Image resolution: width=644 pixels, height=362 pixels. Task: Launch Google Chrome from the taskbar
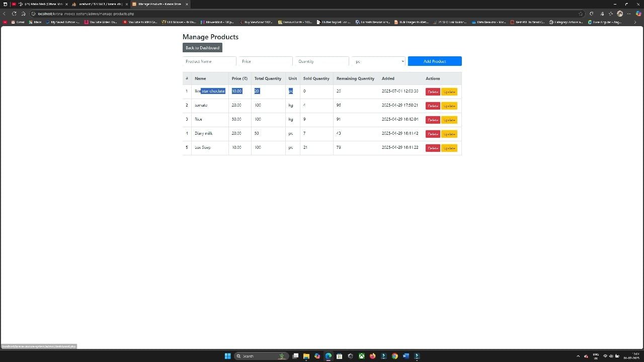click(394, 356)
